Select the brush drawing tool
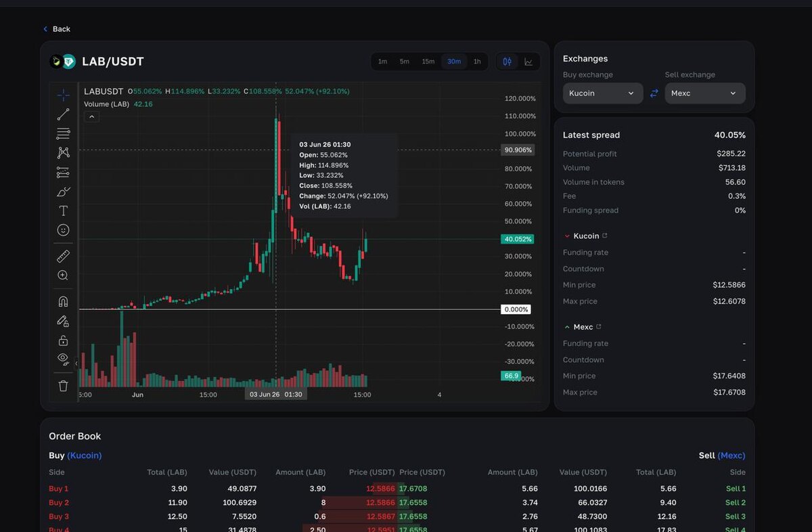 (63, 192)
